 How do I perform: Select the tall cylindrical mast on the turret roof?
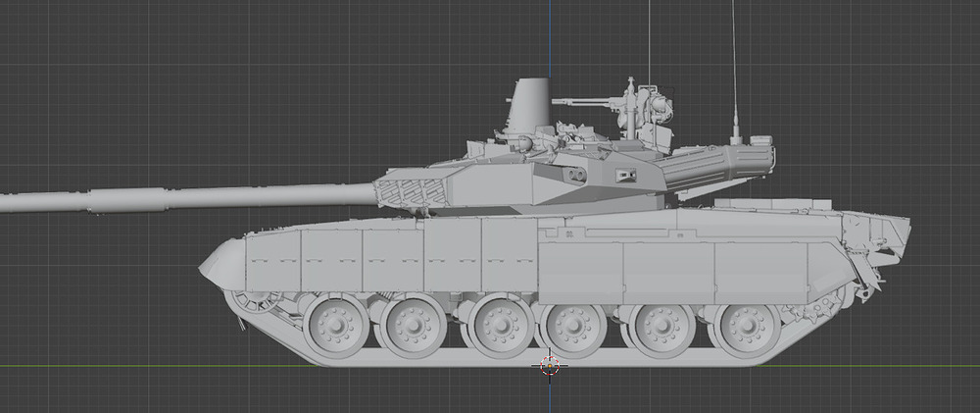pyautogui.click(x=529, y=104)
